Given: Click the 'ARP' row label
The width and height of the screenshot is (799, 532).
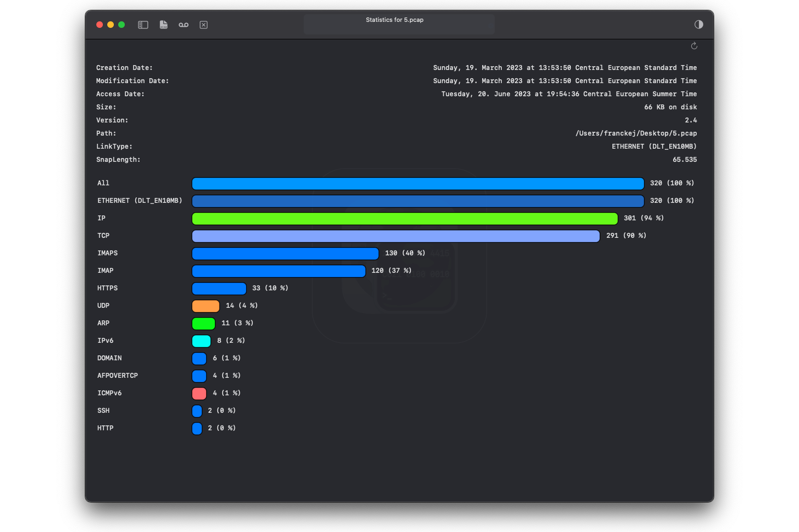Looking at the screenshot, I should 103,323.
